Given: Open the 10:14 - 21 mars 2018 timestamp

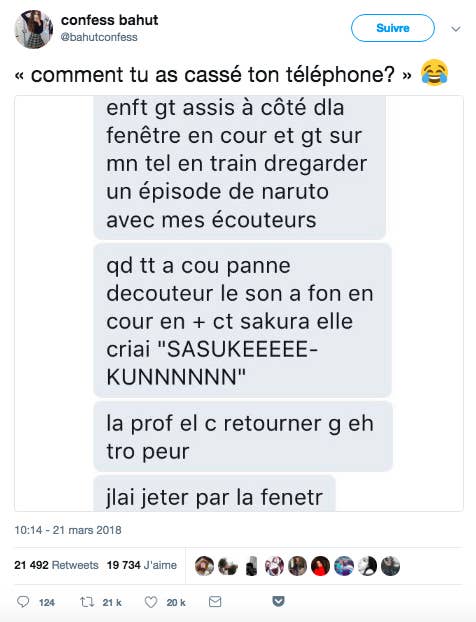Looking at the screenshot, I should (x=68, y=530).
